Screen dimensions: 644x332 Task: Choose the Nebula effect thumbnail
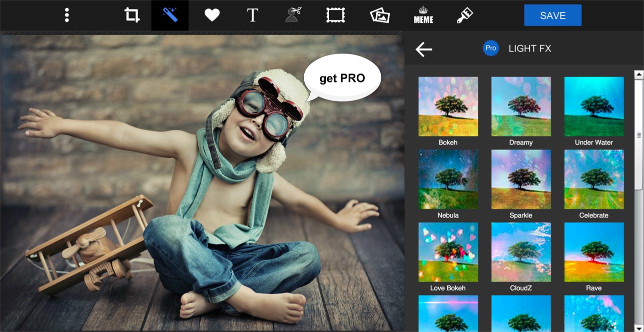(x=448, y=179)
